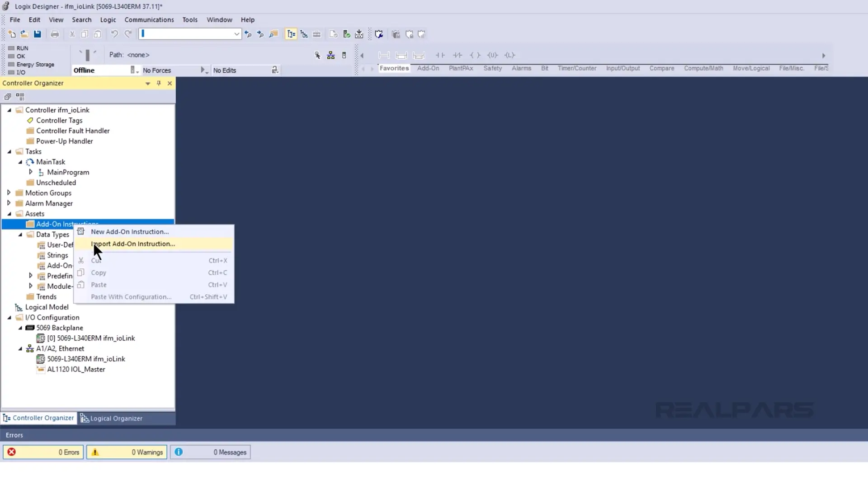Open the No Edits lock dropdown
This screenshot has width=868, height=488.
[x=275, y=70]
